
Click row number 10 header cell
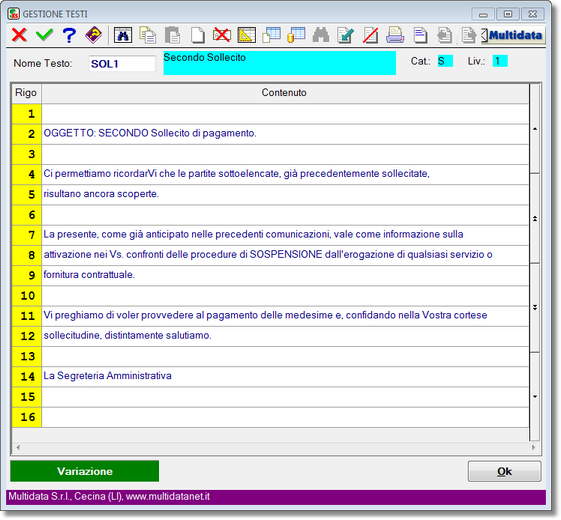click(26, 296)
